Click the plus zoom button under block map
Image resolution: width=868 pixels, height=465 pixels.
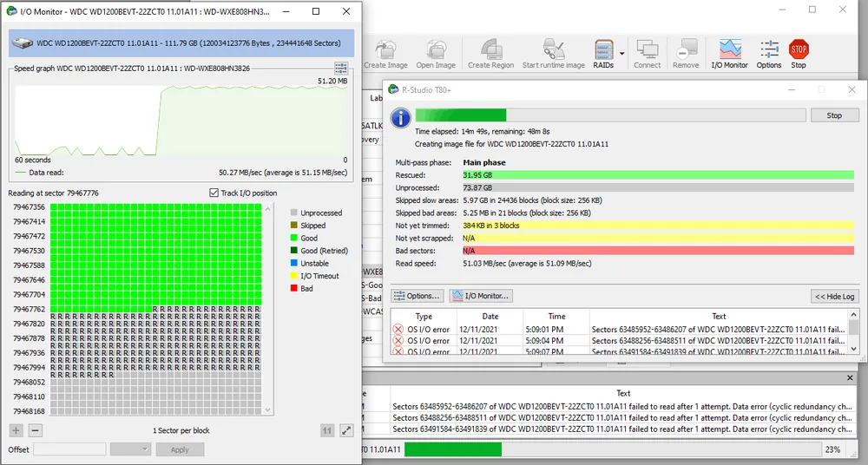pos(16,430)
